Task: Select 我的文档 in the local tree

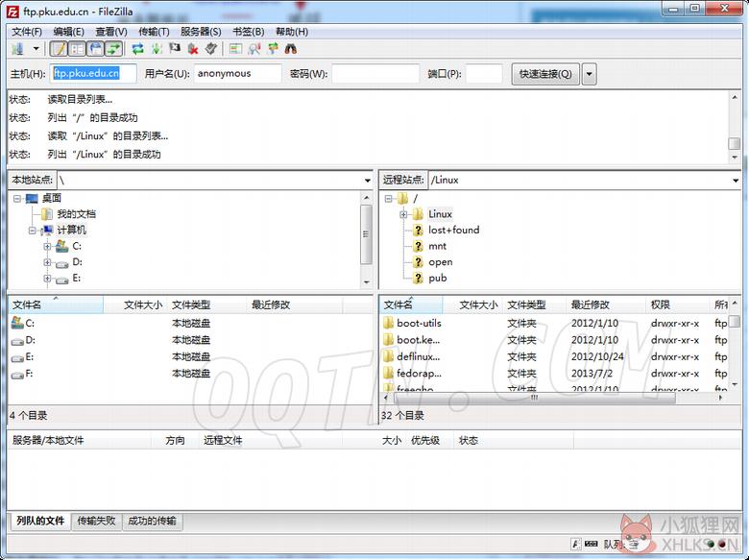Action: [x=77, y=214]
